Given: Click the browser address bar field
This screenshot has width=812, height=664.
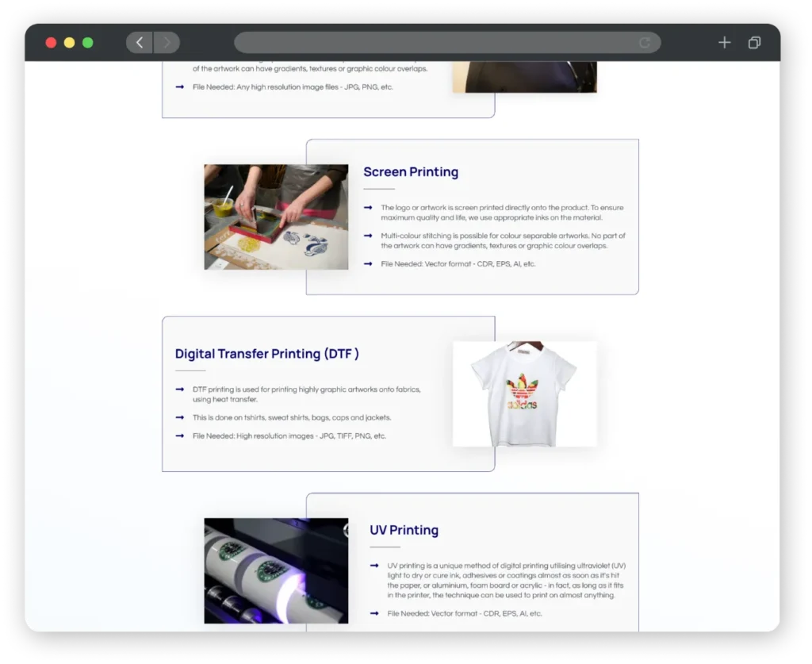Looking at the screenshot, I should (447, 43).
